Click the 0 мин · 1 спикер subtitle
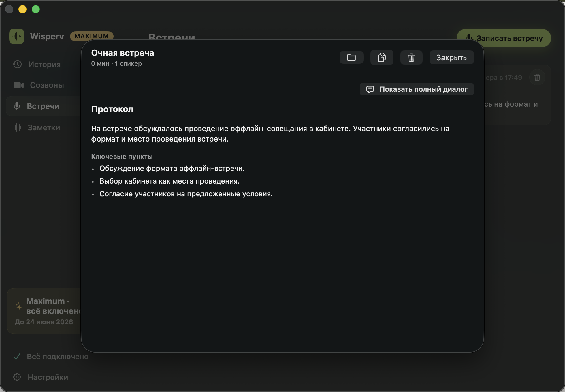Image resolution: width=565 pixels, height=392 pixels. pyautogui.click(x=116, y=64)
